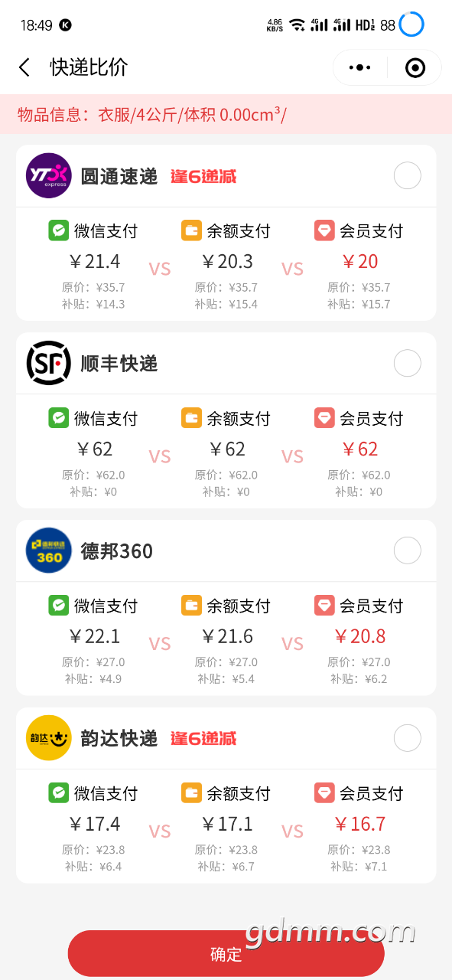
Task: Tap member pay icon under 德邦360
Action: click(x=324, y=606)
